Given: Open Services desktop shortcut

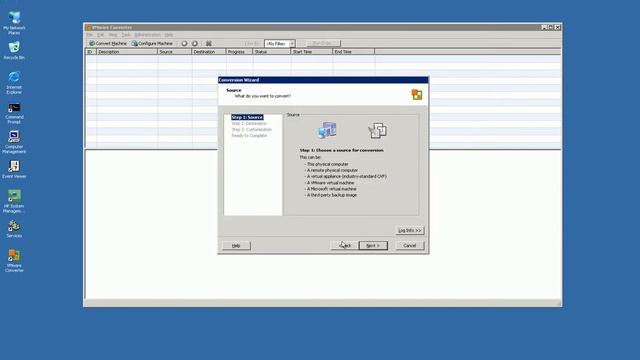Looking at the screenshot, I should (14, 229).
